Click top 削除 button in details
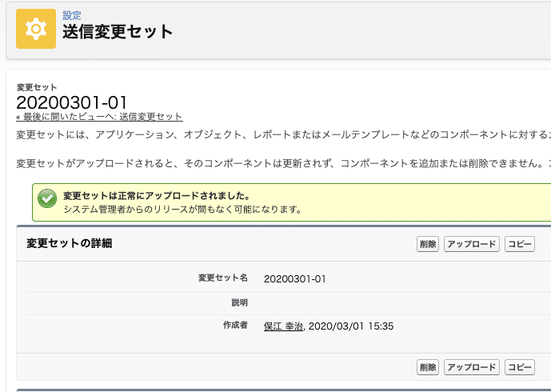Image resolution: width=551 pixels, height=392 pixels. pos(428,244)
